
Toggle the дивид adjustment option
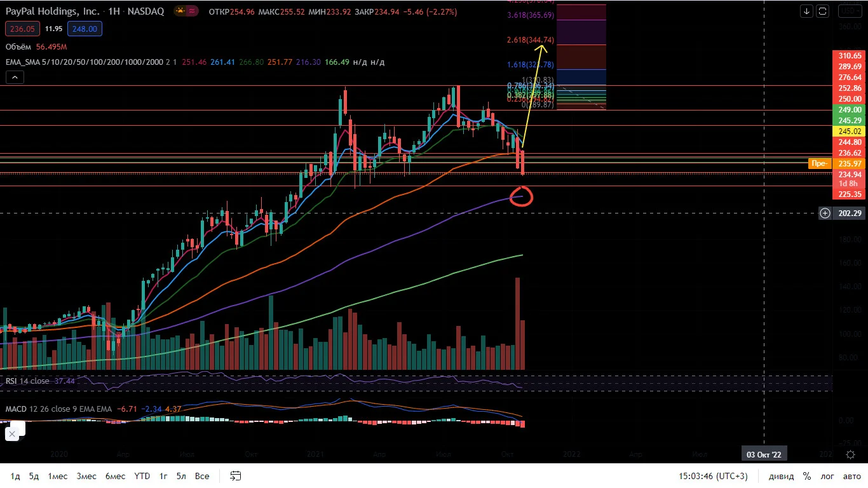tap(781, 476)
